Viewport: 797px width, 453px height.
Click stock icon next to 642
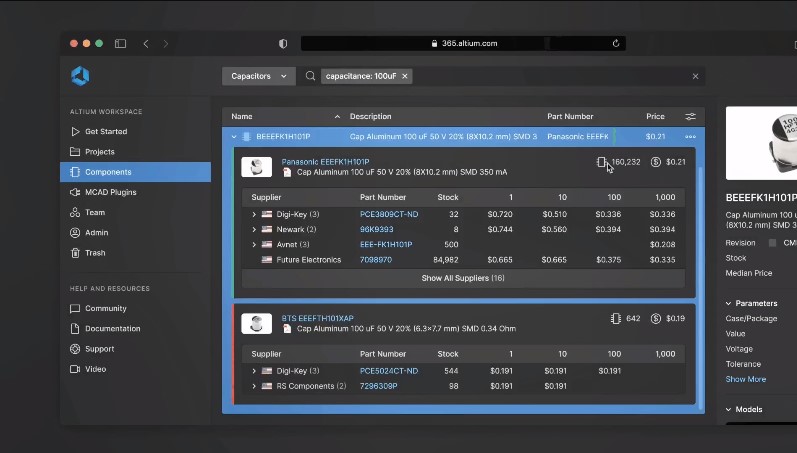(616, 319)
